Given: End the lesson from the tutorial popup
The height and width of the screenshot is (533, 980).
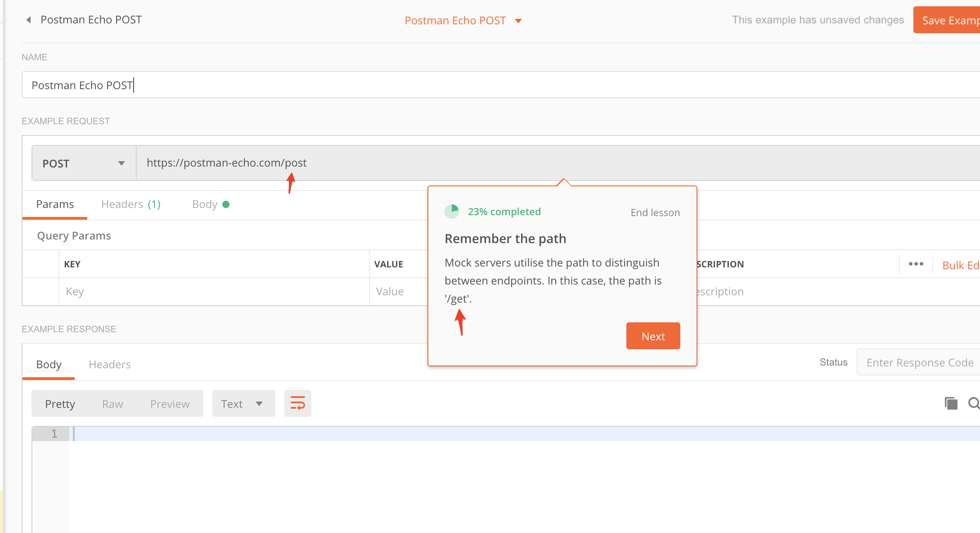Looking at the screenshot, I should pos(655,212).
